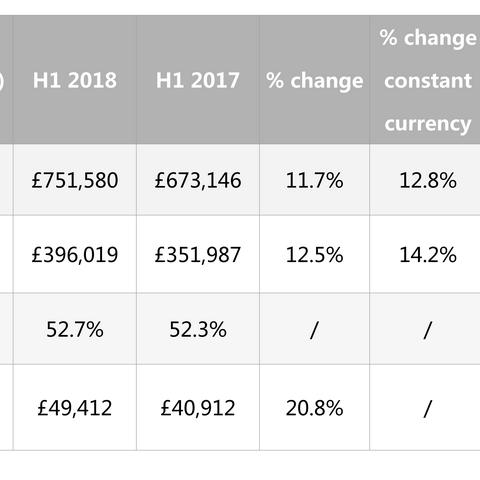480x480 pixels.
Task: Click the £351,987 cell
Action: click(x=198, y=254)
